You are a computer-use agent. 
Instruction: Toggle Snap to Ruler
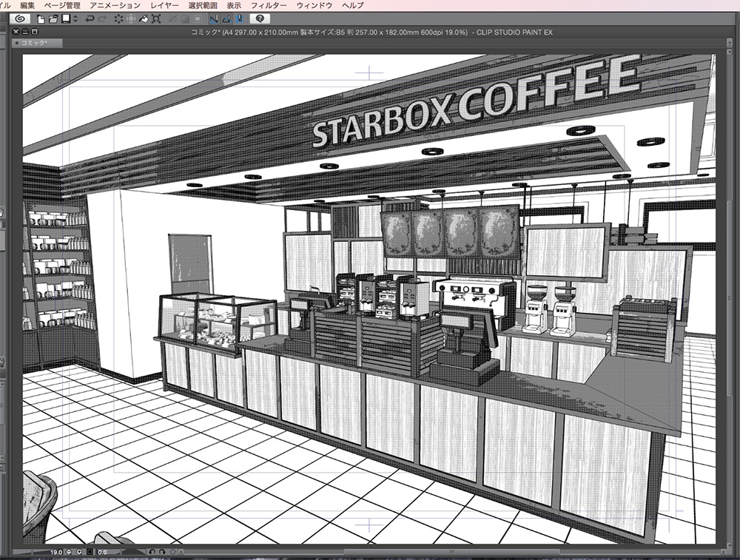213,18
